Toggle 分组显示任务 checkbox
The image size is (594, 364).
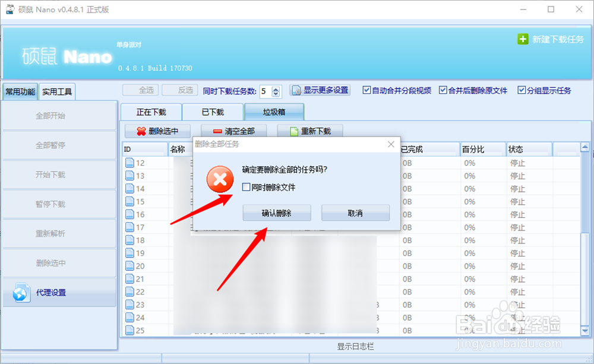coord(522,90)
